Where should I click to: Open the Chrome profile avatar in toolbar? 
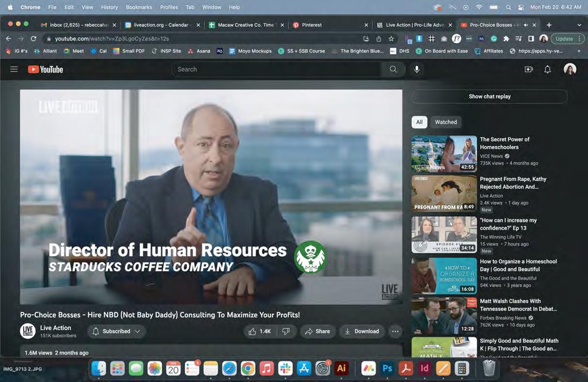(543, 38)
